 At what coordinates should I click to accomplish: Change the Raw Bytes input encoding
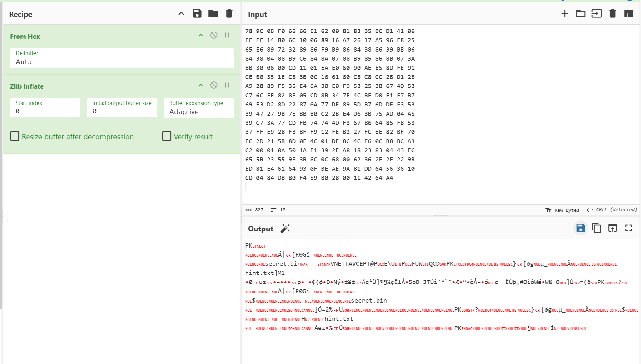(562, 210)
